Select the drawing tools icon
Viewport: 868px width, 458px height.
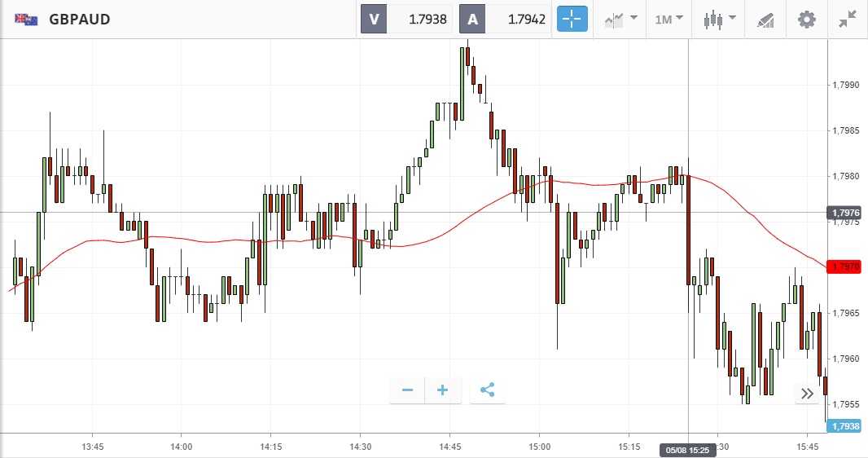[765, 19]
